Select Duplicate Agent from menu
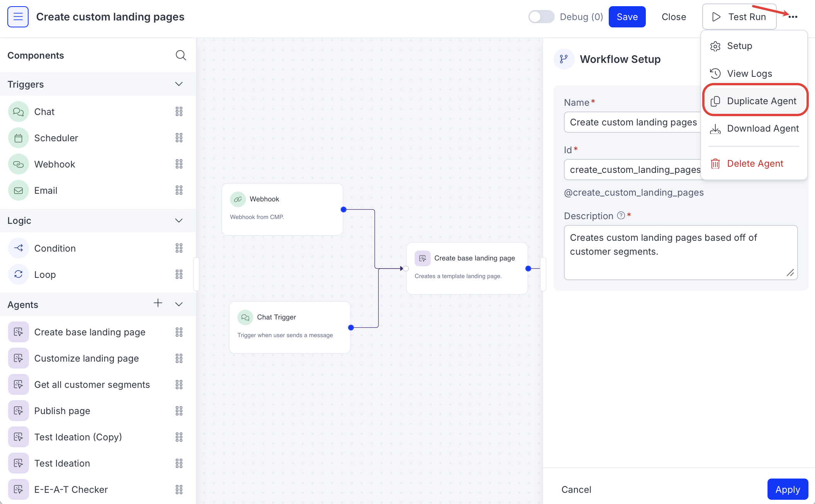Screen dimensions: 815x504 755,101
